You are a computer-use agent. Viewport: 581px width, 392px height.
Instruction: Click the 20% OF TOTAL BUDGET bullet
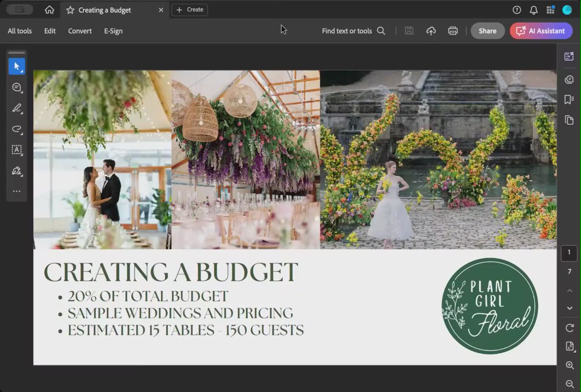[148, 296]
